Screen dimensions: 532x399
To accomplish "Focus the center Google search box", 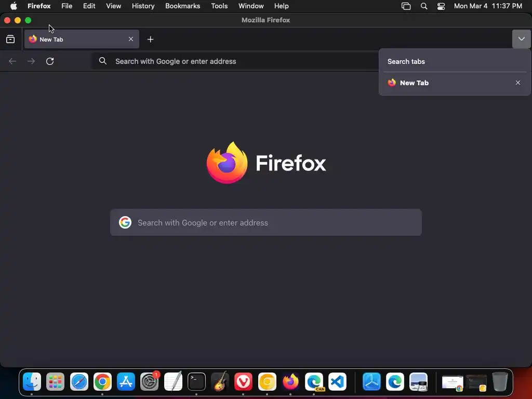I will pyautogui.click(x=266, y=222).
